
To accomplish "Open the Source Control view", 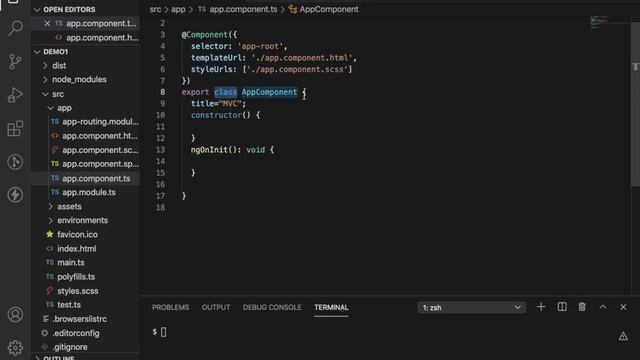I will click(x=15, y=61).
